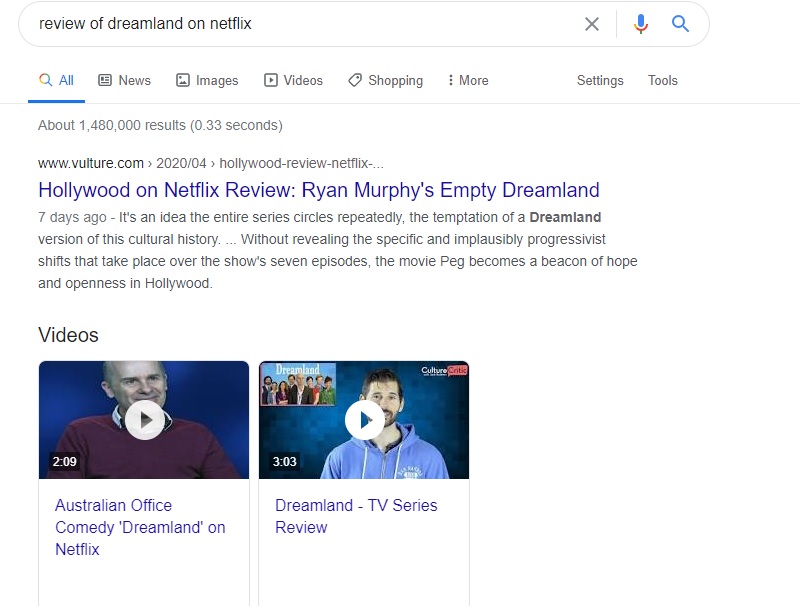Image resolution: width=800 pixels, height=606 pixels.
Task: Clear the search box with the X icon
Action: [591, 24]
